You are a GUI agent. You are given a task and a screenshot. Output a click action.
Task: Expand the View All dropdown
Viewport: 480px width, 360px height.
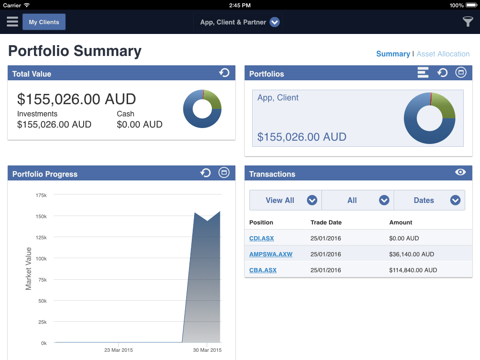pyautogui.click(x=285, y=200)
